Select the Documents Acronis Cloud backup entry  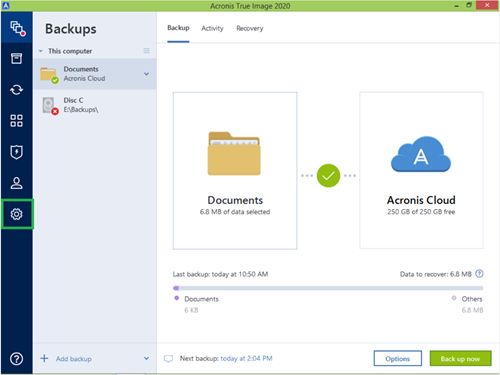(x=95, y=74)
